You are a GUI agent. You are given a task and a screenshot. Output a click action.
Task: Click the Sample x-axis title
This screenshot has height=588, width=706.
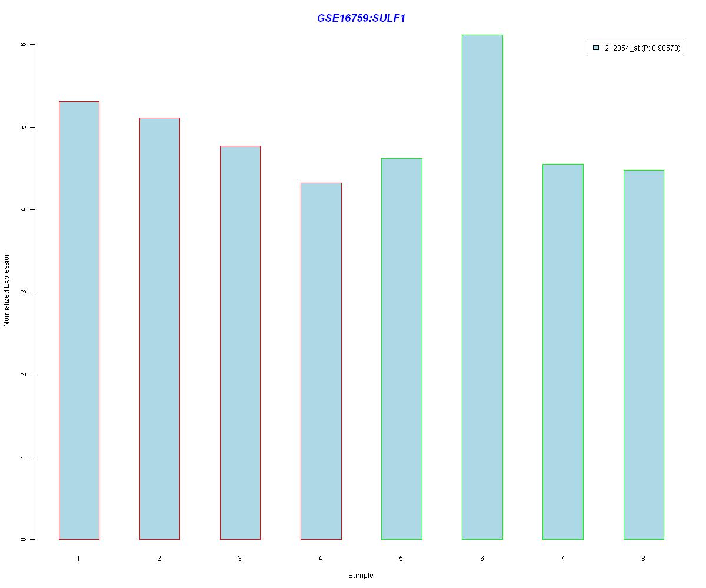(x=361, y=576)
